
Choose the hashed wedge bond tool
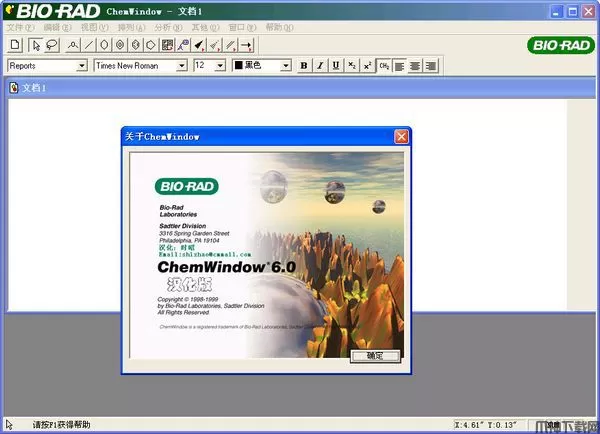215,45
